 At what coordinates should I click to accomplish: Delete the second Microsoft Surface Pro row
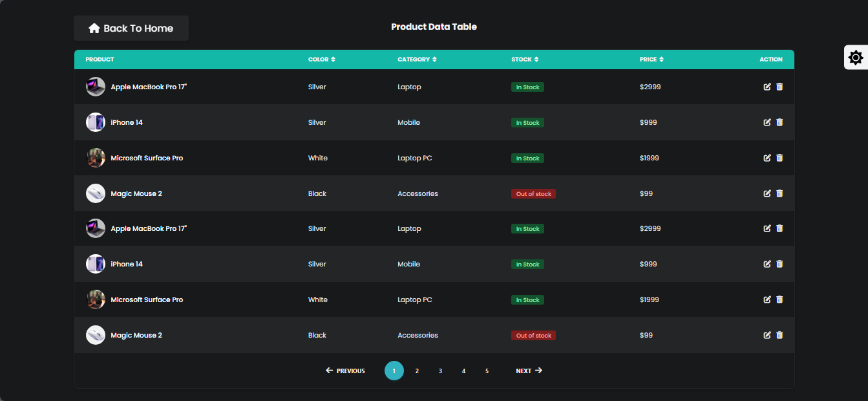(779, 299)
